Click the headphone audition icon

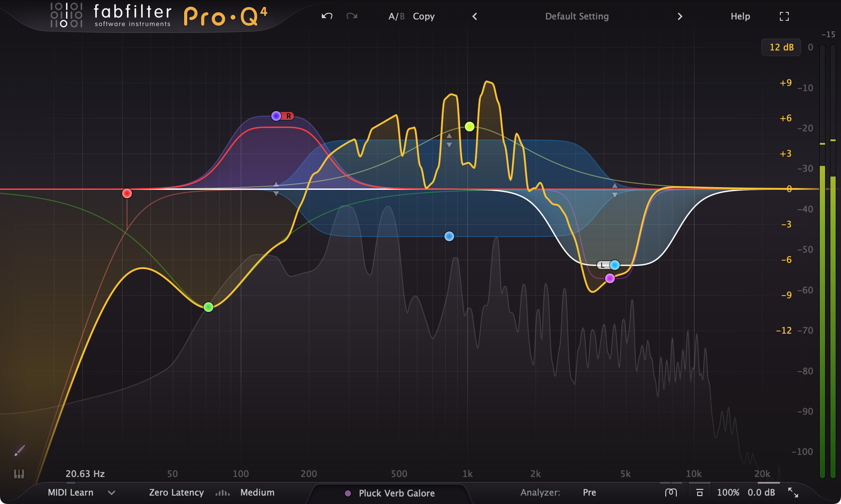point(671,492)
